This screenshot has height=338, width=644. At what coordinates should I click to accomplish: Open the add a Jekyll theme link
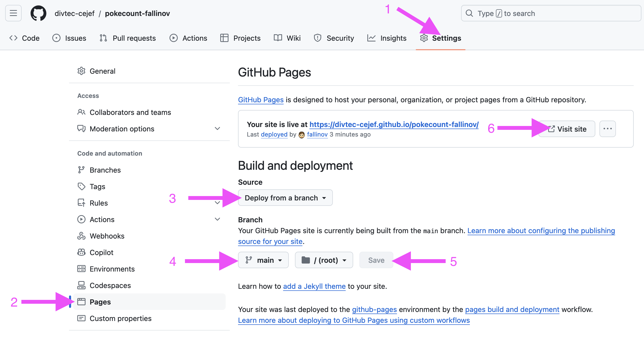pos(314,286)
